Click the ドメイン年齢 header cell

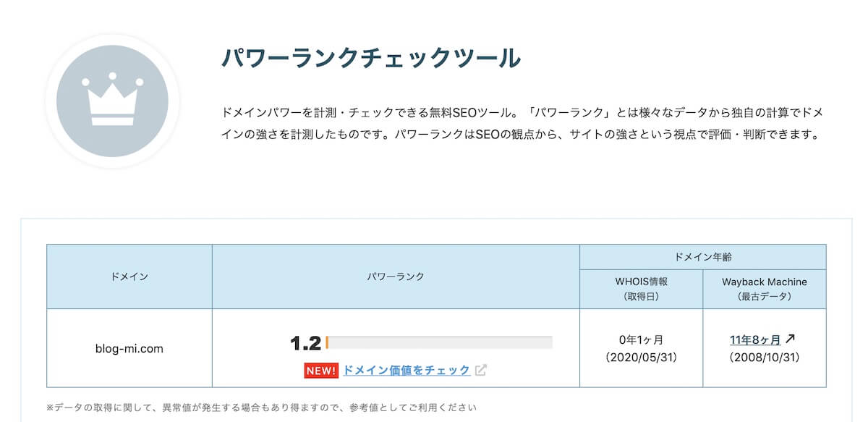pos(703,257)
